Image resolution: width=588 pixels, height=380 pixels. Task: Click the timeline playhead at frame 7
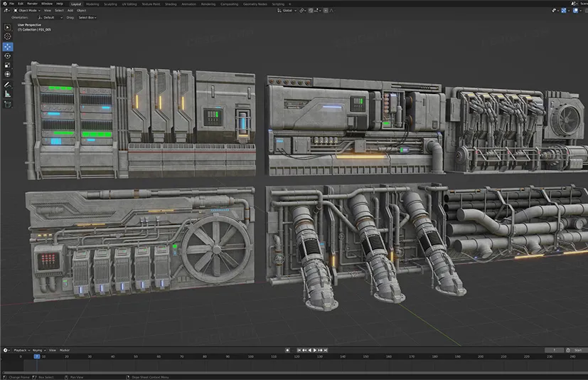(37, 357)
